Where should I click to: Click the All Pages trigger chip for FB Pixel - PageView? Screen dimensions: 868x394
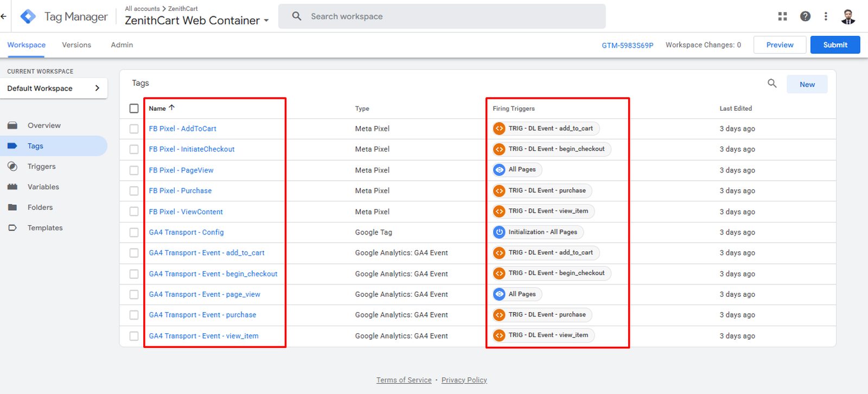pos(517,170)
